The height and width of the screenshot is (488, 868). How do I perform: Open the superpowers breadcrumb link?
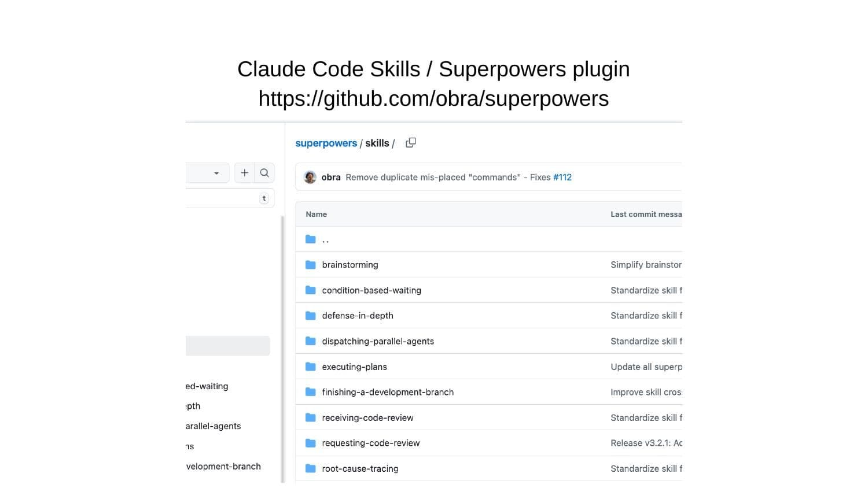(x=326, y=143)
